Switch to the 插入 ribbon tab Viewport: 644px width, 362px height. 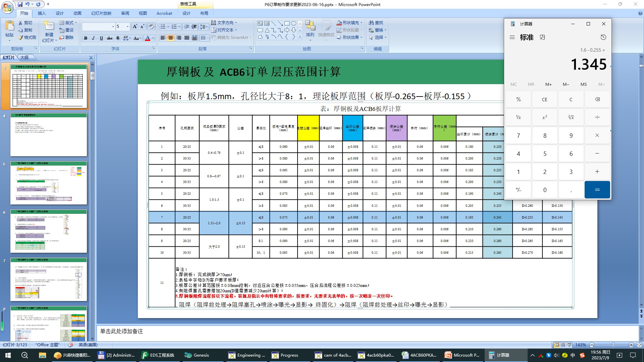[x=42, y=13]
